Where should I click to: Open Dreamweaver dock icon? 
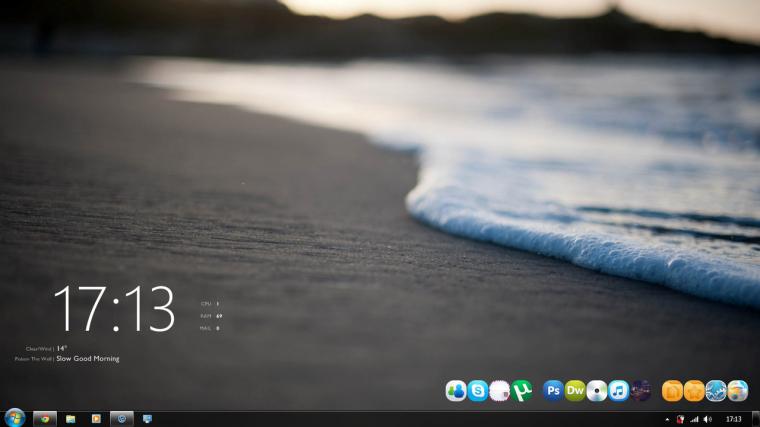[x=575, y=391]
